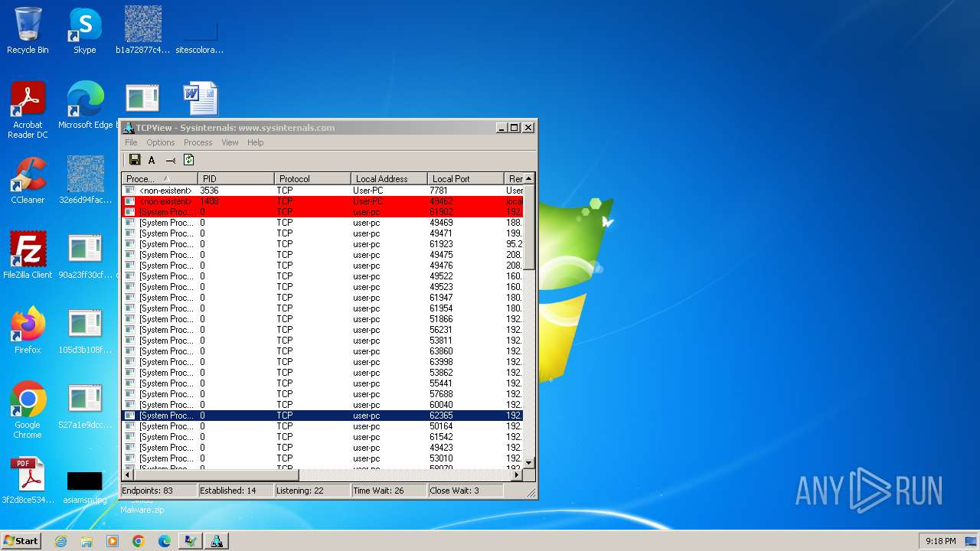Open the Start menu
Screen dimensions: 980x551
pos(21,540)
